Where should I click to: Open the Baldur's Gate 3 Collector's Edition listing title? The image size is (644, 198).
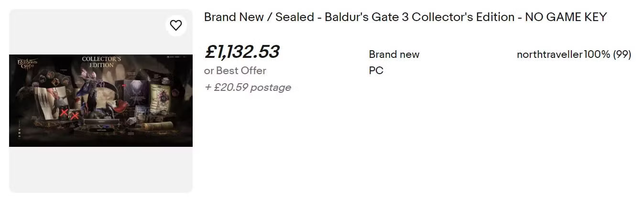click(405, 17)
